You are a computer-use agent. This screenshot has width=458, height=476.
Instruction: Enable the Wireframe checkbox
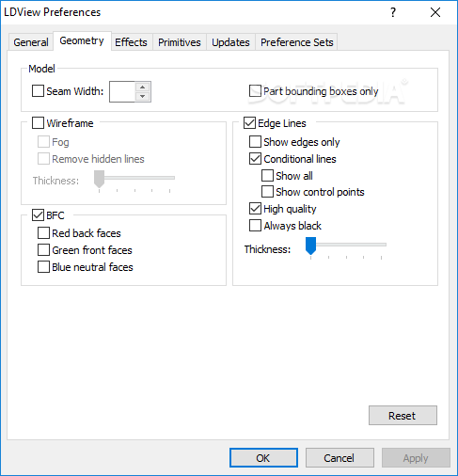38,123
